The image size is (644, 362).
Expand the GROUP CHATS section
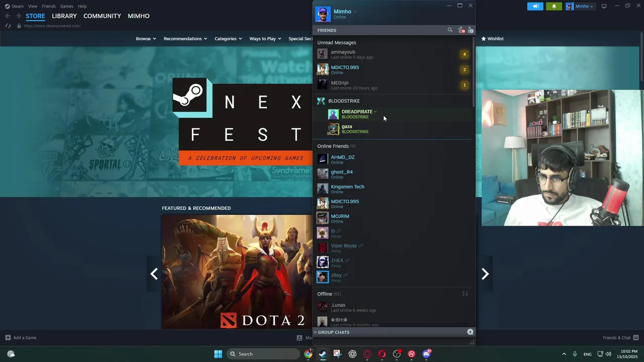click(333, 332)
